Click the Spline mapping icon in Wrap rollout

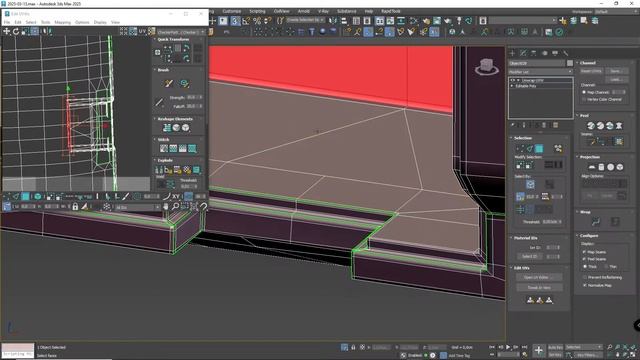click(x=596, y=222)
